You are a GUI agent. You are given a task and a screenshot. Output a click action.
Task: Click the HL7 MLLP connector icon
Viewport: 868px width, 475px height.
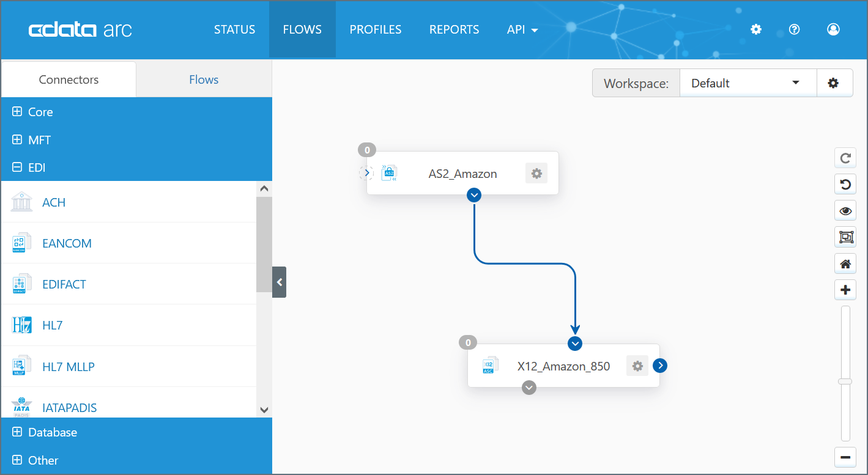(21, 366)
